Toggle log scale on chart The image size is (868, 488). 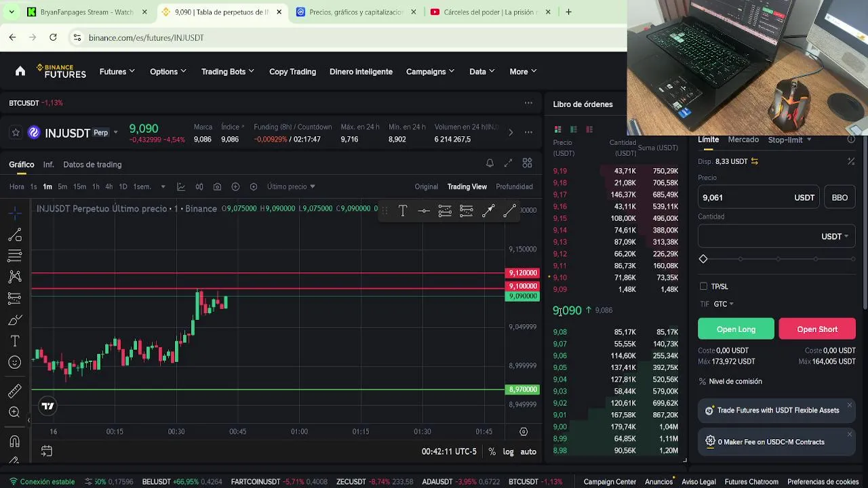click(x=508, y=451)
